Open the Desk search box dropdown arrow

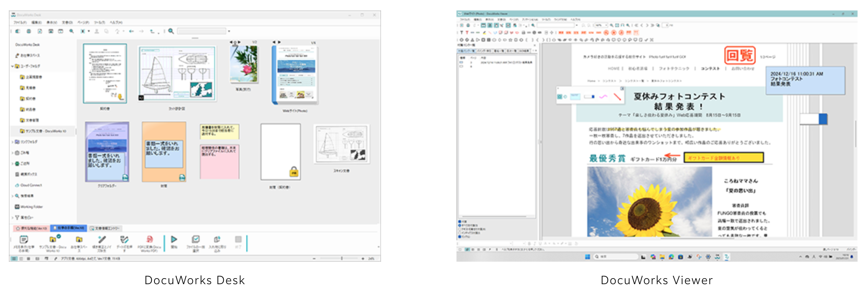[229, 31]
